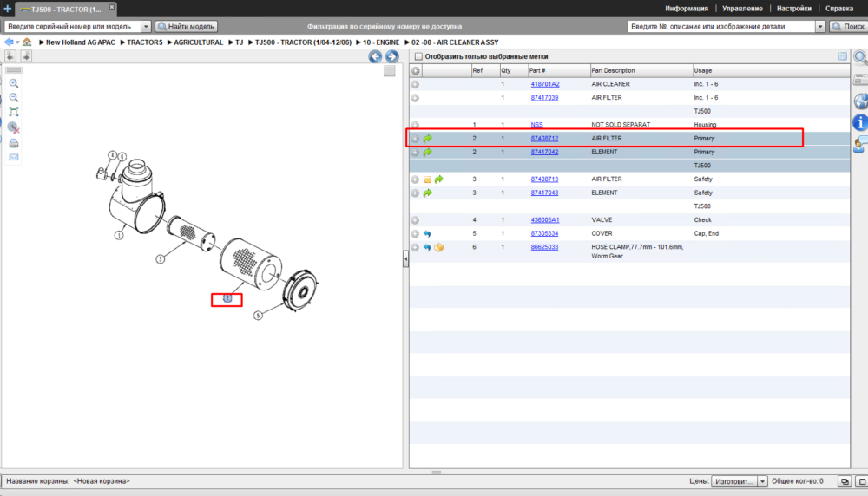The image size is (868, 496).
Task: Click the toolbar drag handle above zoom icons
Action: pos(14,70)
